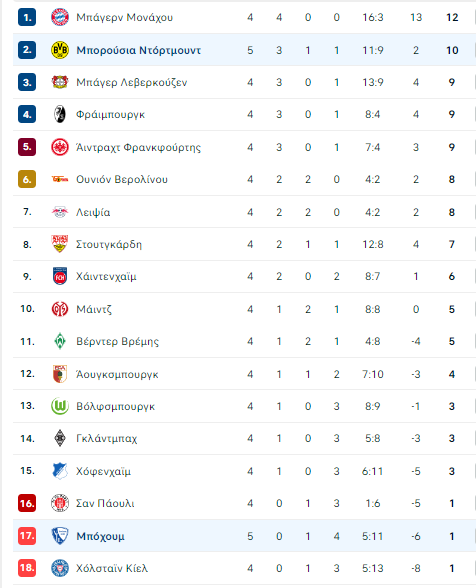Click the Bochum club crest

60,536
